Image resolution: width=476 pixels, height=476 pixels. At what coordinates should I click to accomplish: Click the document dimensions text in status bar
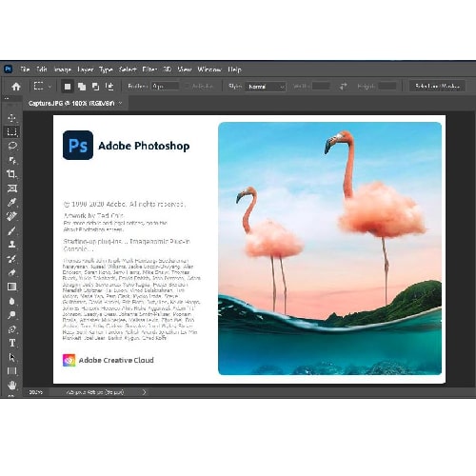[x=95, y=392]
